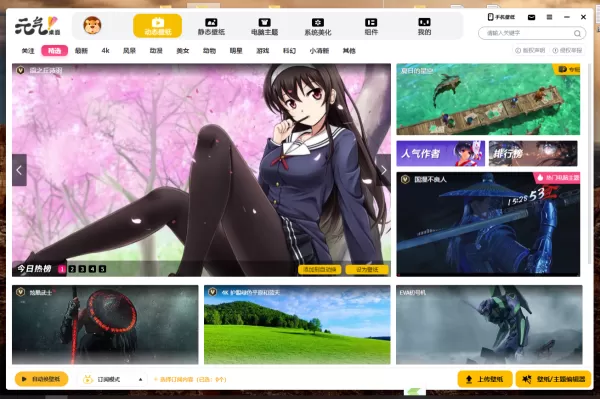The height and width of the screenshot is (399, 600).
Task: Click the 添加到自动换 button on banner
Action: (320, 270)
